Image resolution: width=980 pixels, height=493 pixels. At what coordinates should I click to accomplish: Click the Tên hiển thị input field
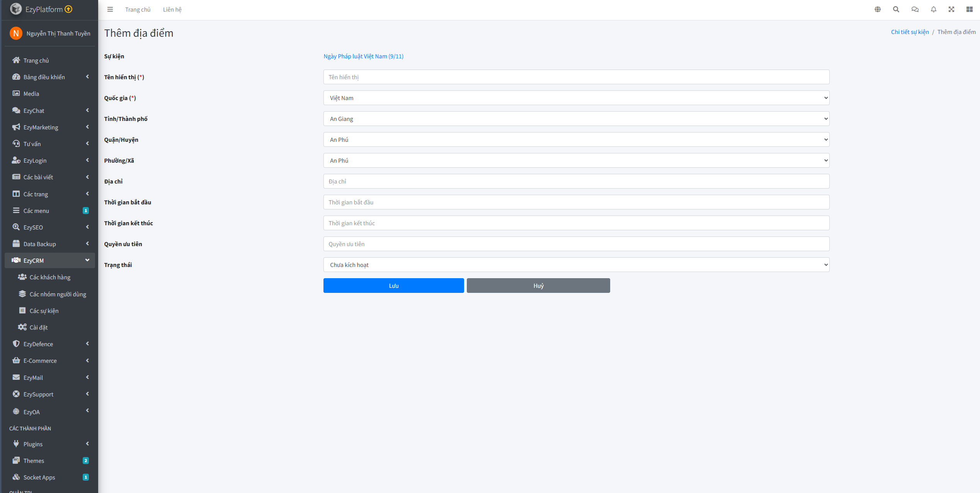(x=576, y=77)
